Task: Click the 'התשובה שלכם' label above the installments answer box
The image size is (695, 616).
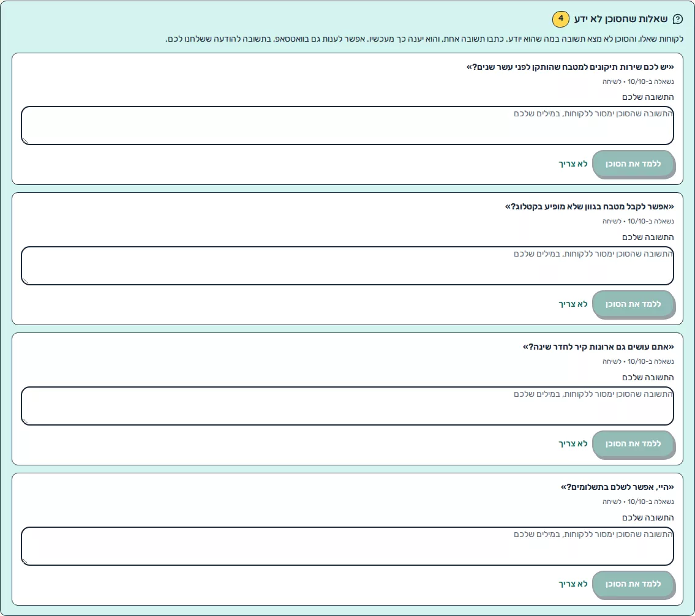Action: 648,517
